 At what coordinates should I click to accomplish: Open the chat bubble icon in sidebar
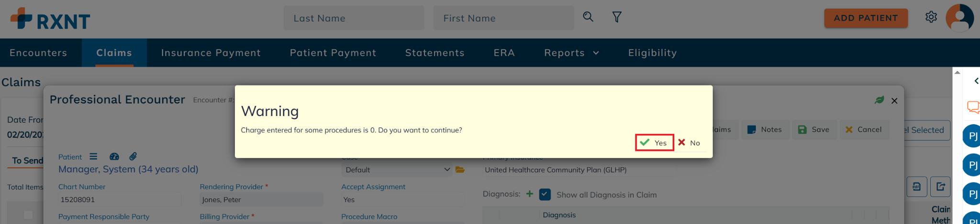point(973,107)
